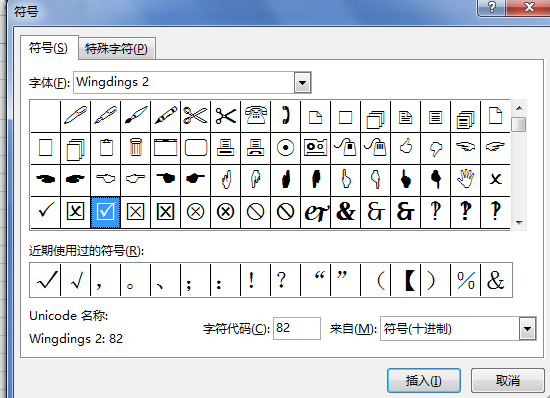Select the bold boxed X symbol
Viewport: 550px width, 398px height.
(x=166, y=212)
